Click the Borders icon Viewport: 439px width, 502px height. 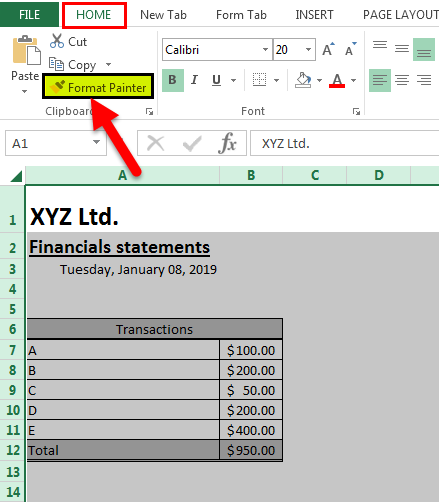[259, 80]
